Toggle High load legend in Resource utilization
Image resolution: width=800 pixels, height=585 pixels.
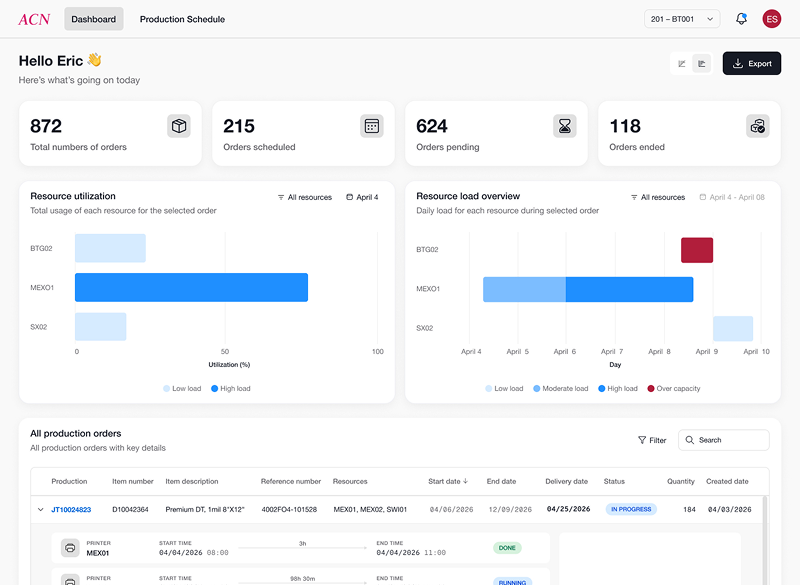pos(231,389)
